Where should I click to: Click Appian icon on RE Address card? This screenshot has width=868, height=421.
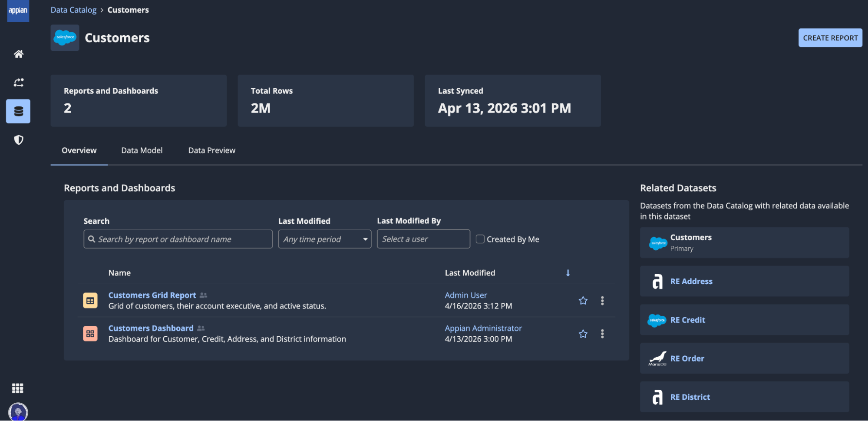click(657, 282)
